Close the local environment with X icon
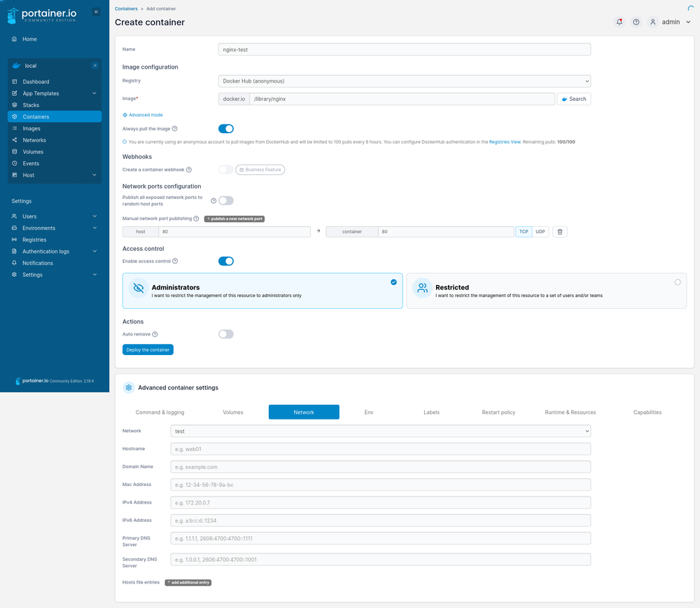The height and width of the screenshot is (608, 700). pos(94,66)
